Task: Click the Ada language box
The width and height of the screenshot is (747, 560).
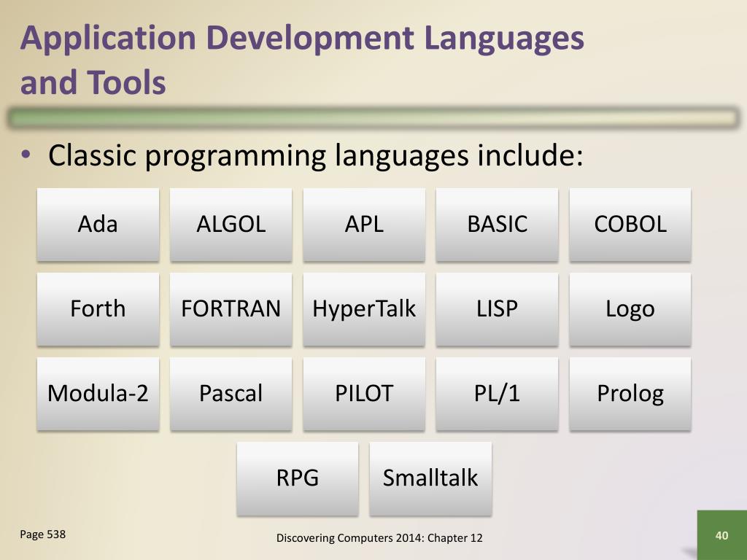Action: [98, 225]
